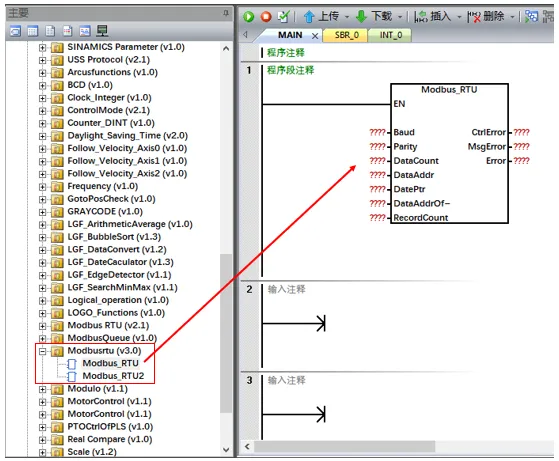Click the Delete network icon with red X
Screen dimensions: 559x461
(474, 16)
